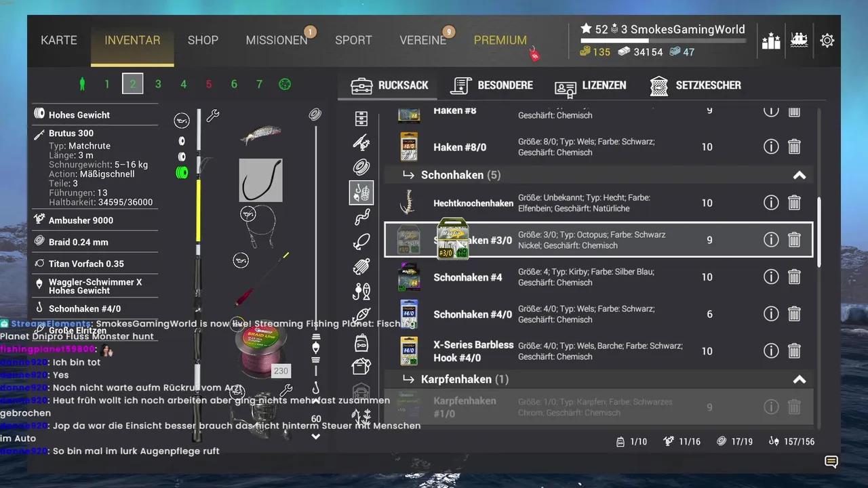
Task: Delete Haken #8/0 with its trash icon
Action: 794,146
